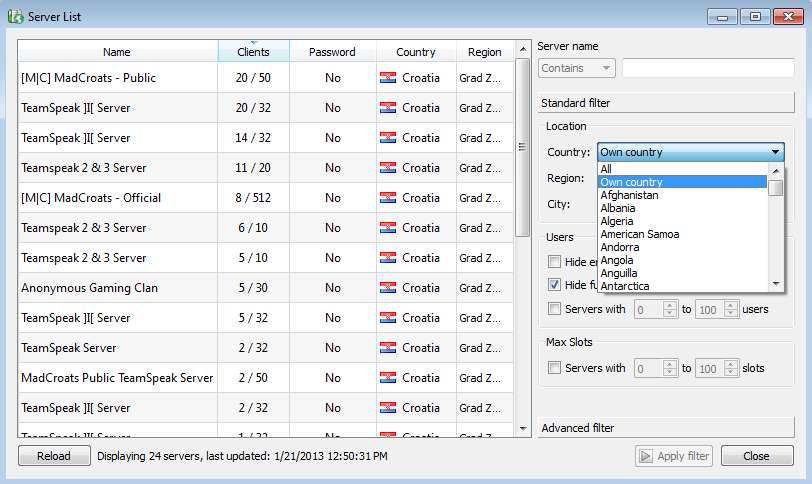Click the flag in TeamSpeak Server 2 / 32 row
812x484 pixels.
point(388,348)
